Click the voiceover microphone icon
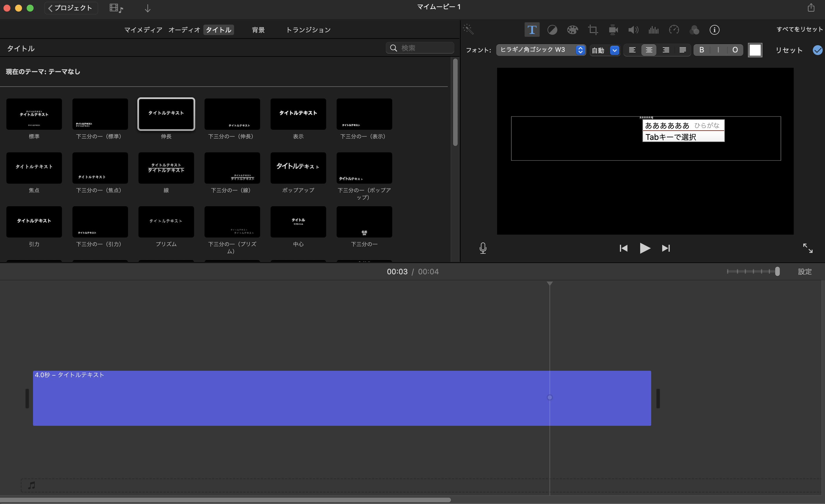825x504 pixels. [x=483, y=248]
